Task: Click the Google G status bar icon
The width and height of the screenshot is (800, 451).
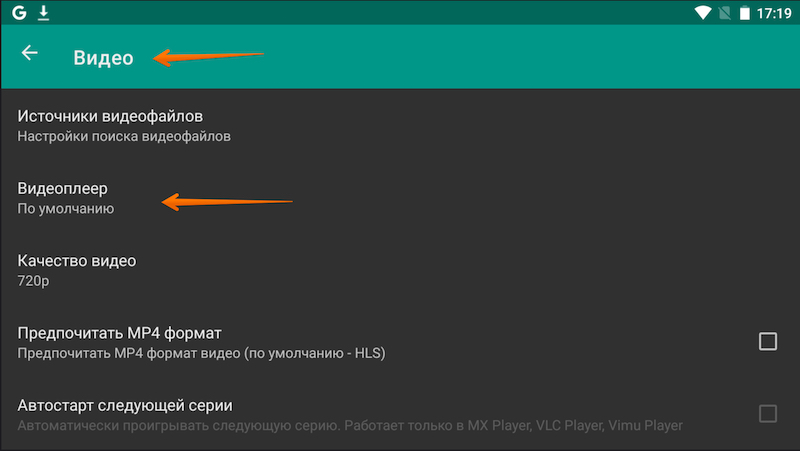Action: point(20,14)
